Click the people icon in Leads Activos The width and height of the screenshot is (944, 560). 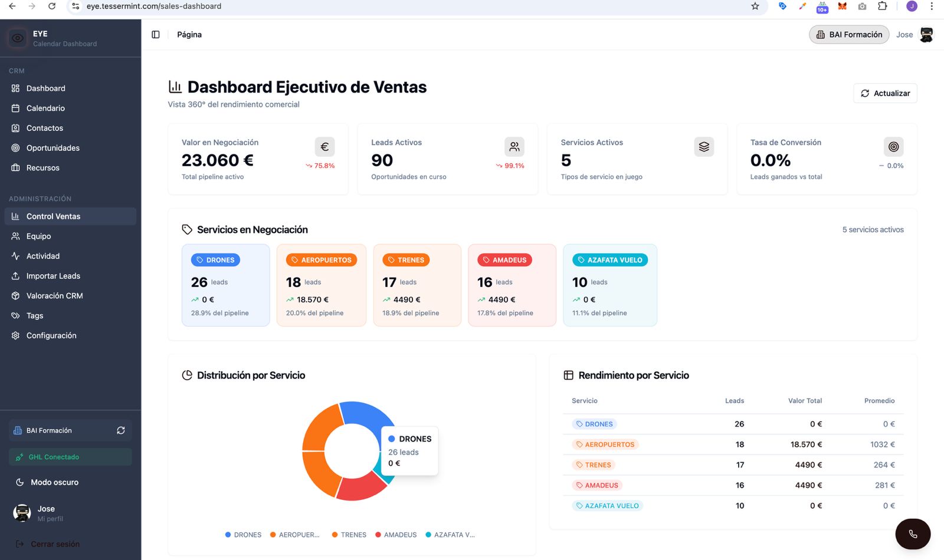pyautogui.click(x=514, y=147)
